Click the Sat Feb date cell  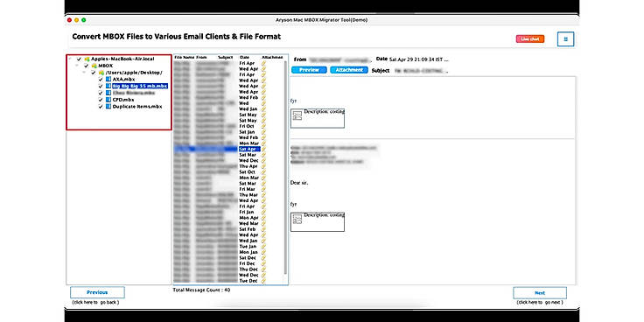pos(248,229)
